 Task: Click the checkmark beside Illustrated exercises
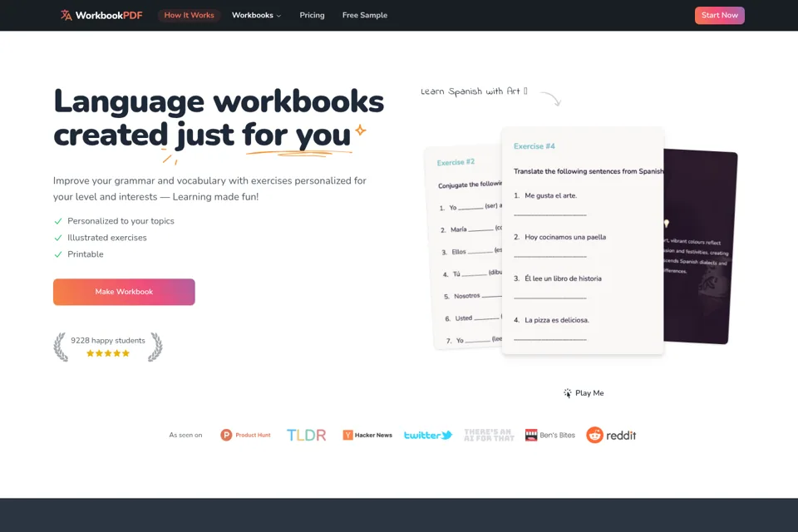click(58, 238)
